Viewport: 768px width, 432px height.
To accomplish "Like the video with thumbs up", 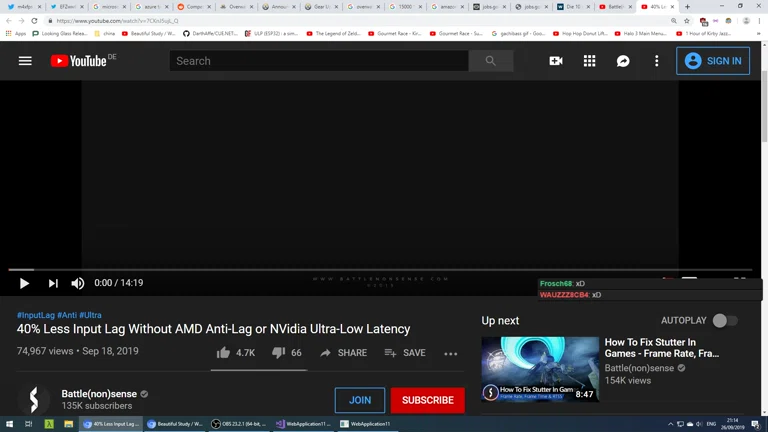I will 236,353.
